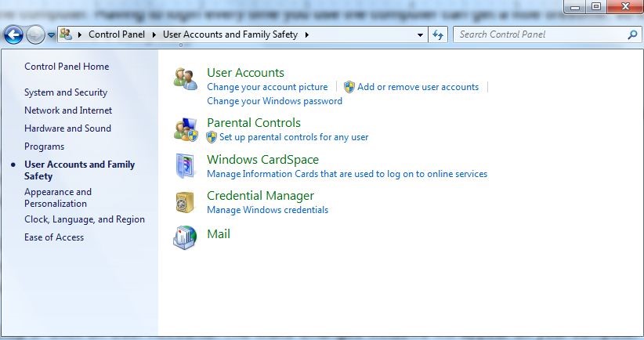The height and width of the screenshot is (340, 644).
Task: Click the User Accounts people icon
Action: click(x=185, y=79)
